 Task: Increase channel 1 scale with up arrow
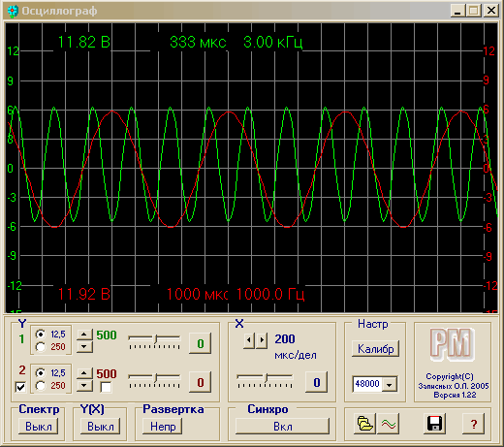tap(84, 335)
